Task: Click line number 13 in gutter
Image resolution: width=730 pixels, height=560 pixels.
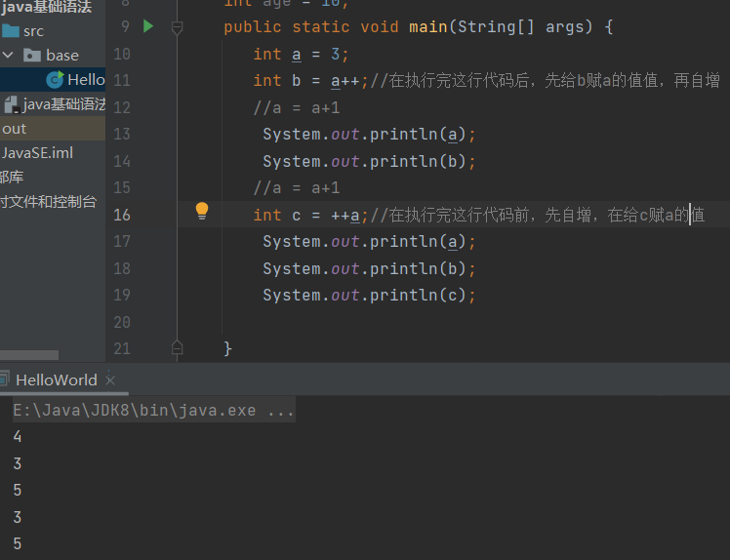Action: click(x=122, y=135)
